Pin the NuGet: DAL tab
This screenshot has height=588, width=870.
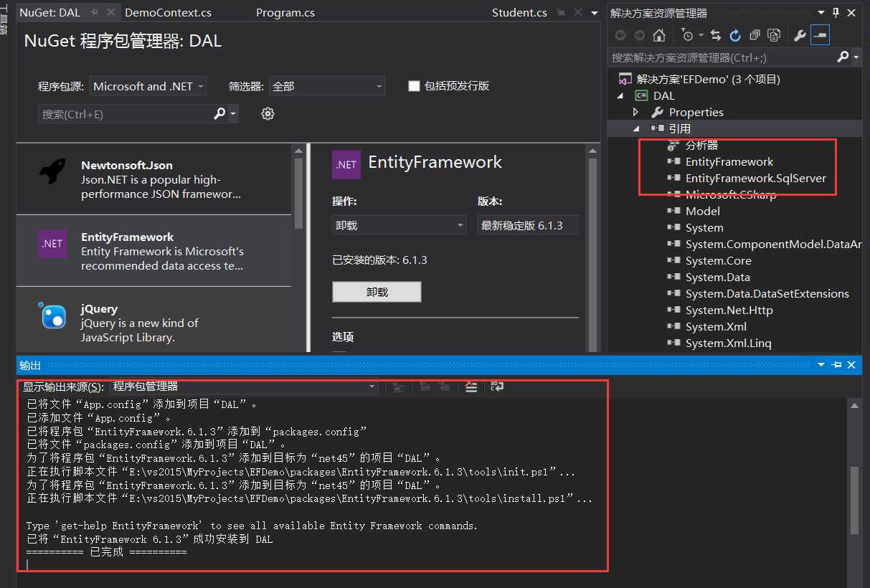point(95,13)
